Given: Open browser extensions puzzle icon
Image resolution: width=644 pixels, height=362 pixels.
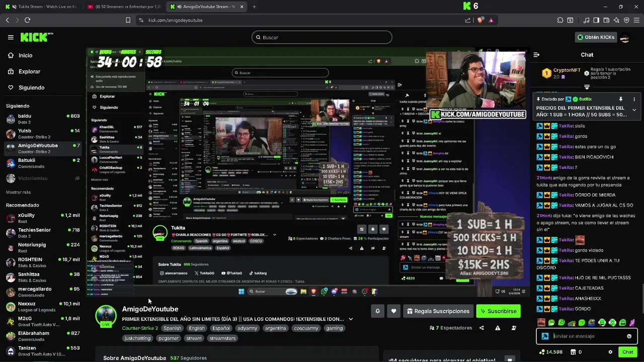Looking at the screenshot, I should pyautogui.click(x=560, y=20).
